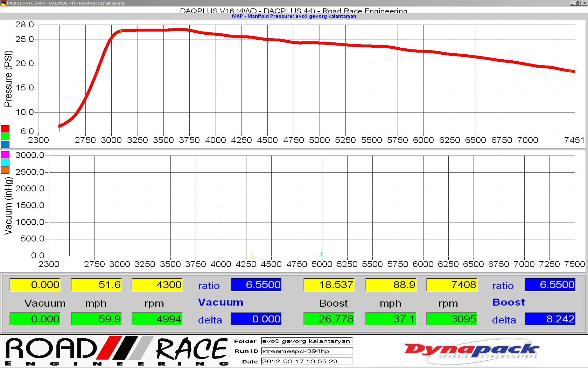Click the Boost ratio value 6.5500
The image size is (588, 368).
(550, 285)
